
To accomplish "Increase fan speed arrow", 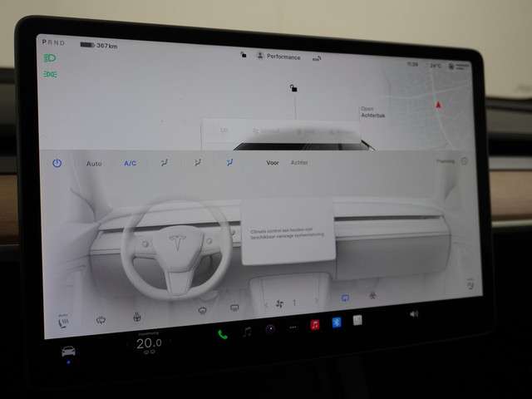I will [316, 300].
